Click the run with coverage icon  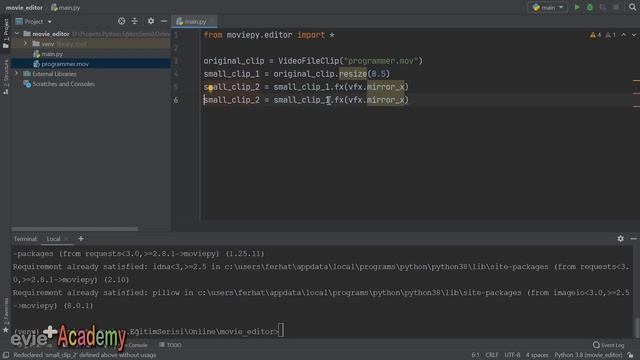603,7
